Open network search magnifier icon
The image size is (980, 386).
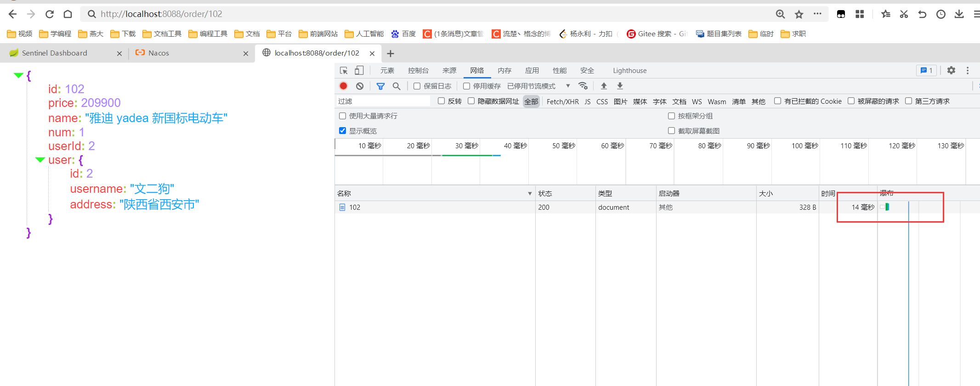[x=397, y=86]
